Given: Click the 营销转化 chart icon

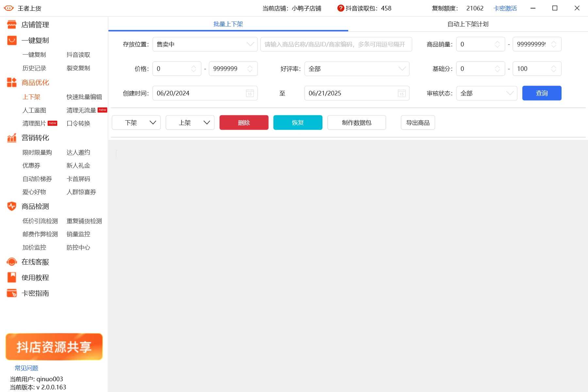Looking at the screenshot, I should [12, 138].
